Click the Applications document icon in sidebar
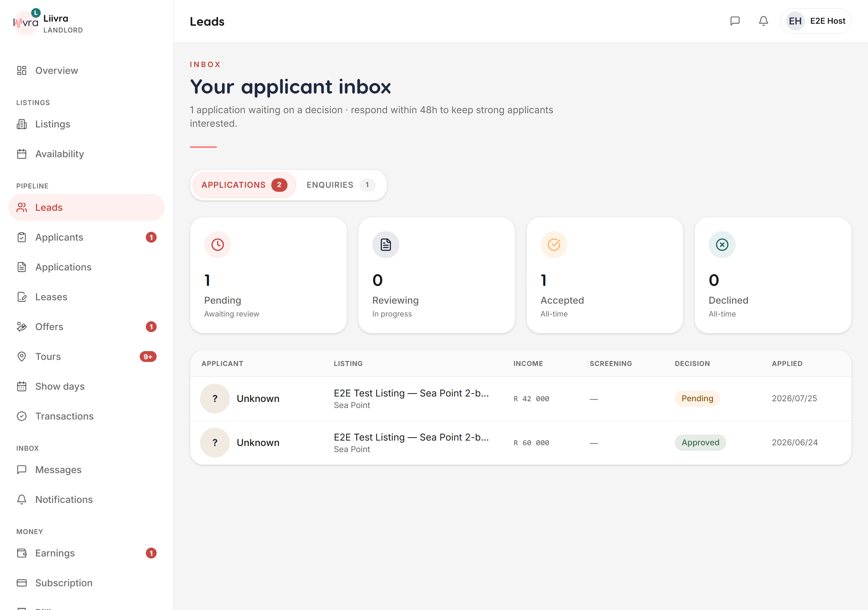Image resolution: width=868 pixels, height=610 pixels. (x=22, y=267)
